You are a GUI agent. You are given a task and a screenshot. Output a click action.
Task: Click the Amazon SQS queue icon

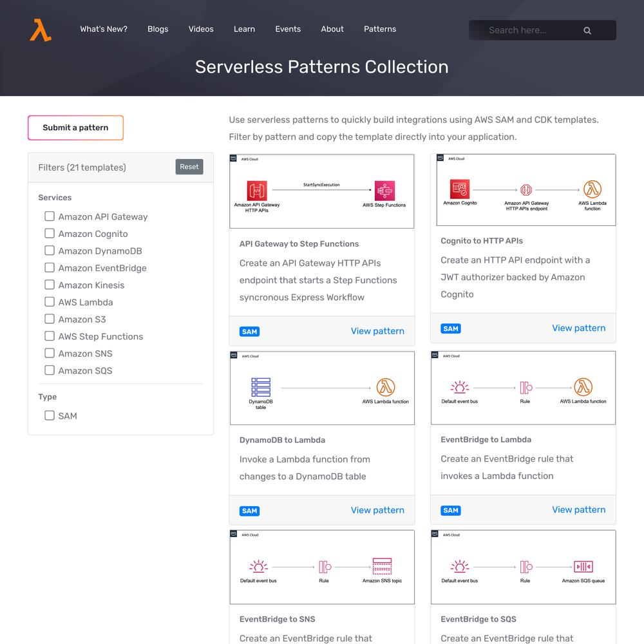tap(583, 567)
